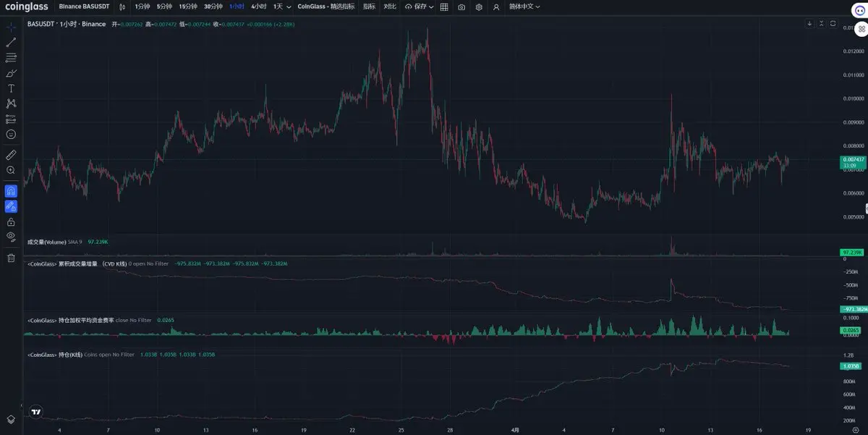This screenshot has width=868, height=435.
Task: Switch to 5分钟 timeframe
Action: coord(164,7)
